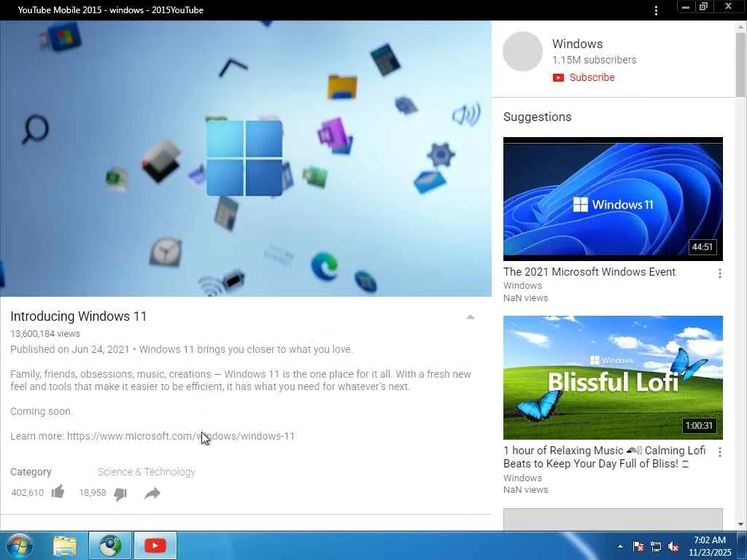
Task: Click the muted volume tray icon
Action: [x=673, y=546]
